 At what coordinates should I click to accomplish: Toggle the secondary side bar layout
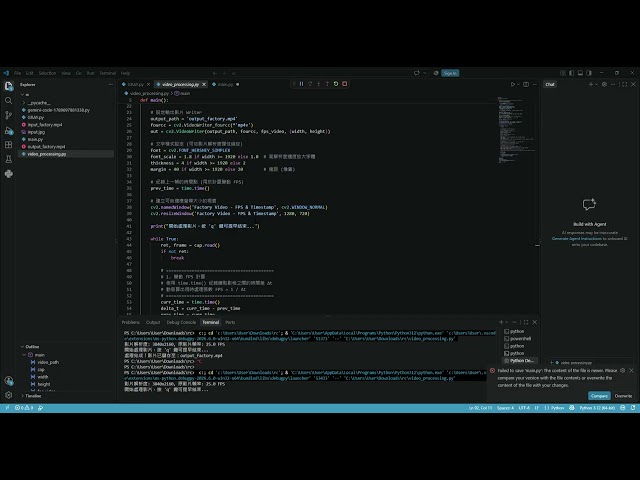[x=589, y=73]
